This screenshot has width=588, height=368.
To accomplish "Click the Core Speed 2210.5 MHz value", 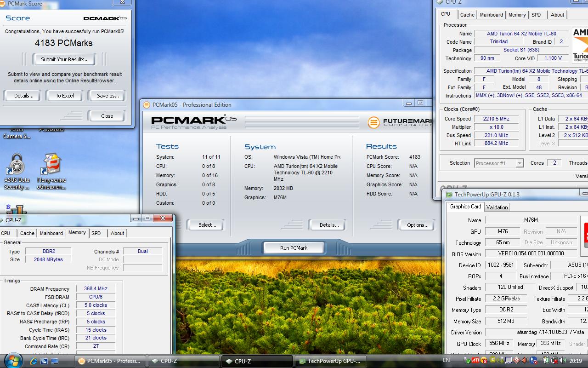I will coord(496,119).
